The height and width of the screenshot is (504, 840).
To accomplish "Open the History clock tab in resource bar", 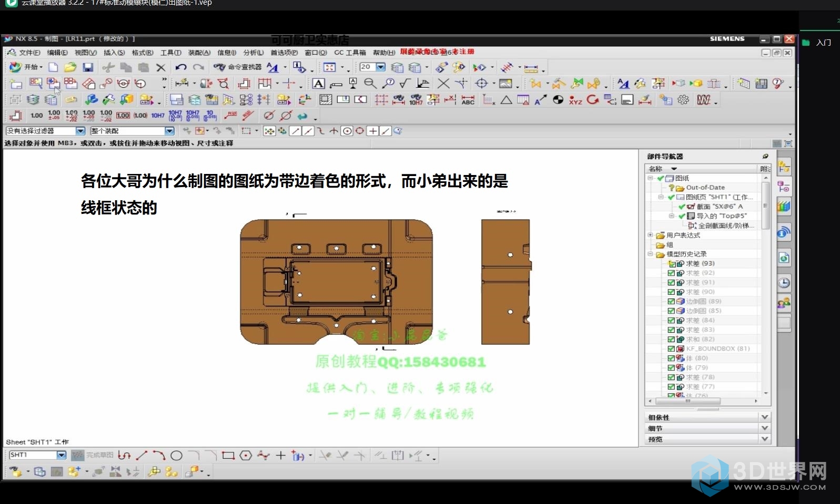I will [784, 283].
